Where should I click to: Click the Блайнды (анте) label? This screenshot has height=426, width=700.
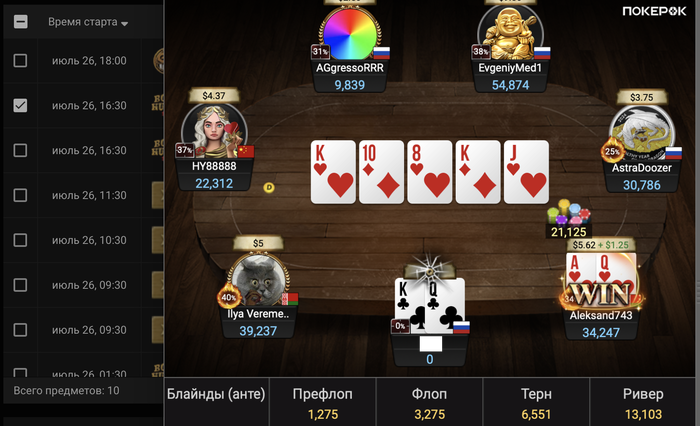pos(216,394)
